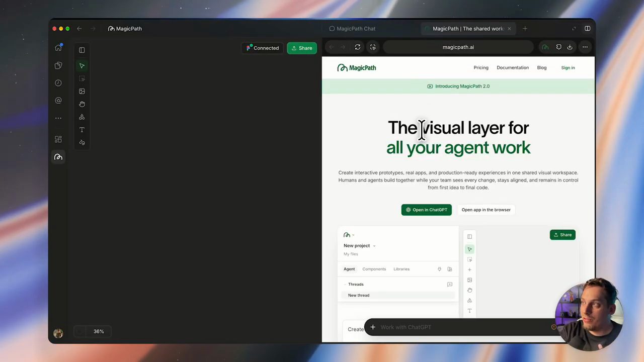The width and height of the screenshot is (644, 362).
Task: Choose the dark canvas image insert tool
Action: point(82,92)
